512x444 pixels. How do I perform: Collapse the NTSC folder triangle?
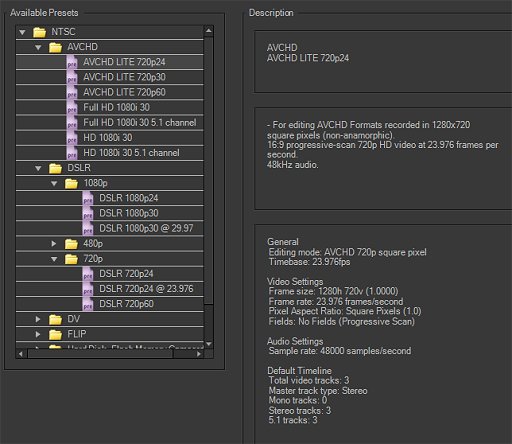[22, 32]
